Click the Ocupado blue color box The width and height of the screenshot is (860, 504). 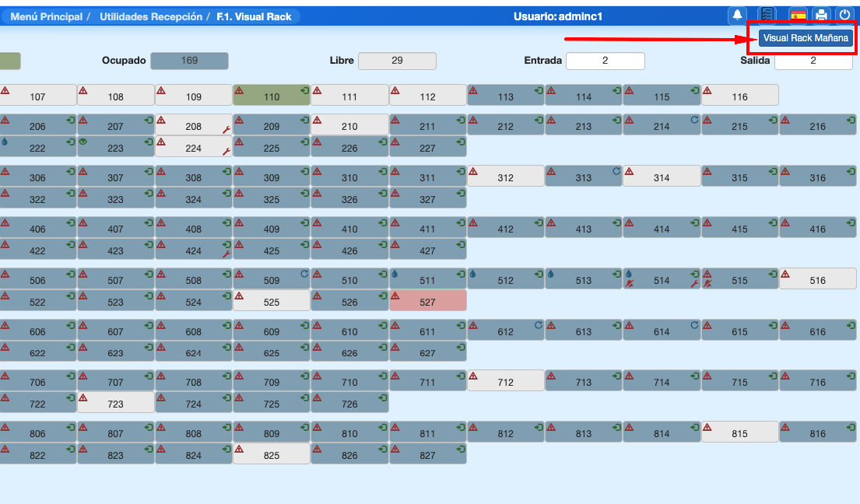point(189,61)
